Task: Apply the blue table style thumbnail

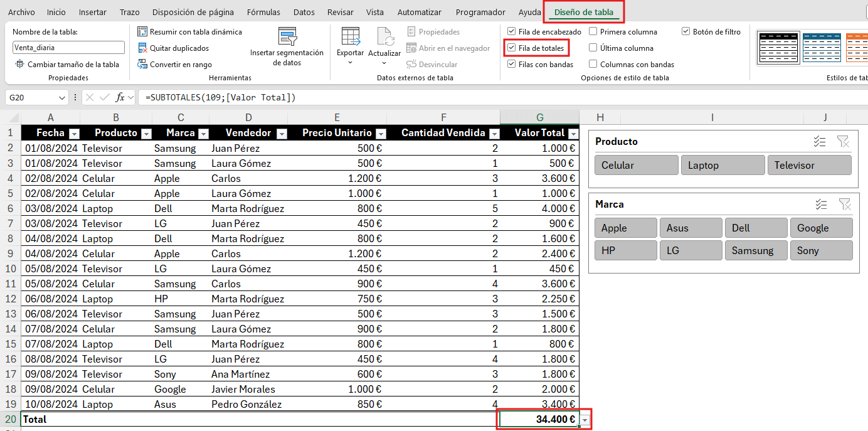Action: 821,47
